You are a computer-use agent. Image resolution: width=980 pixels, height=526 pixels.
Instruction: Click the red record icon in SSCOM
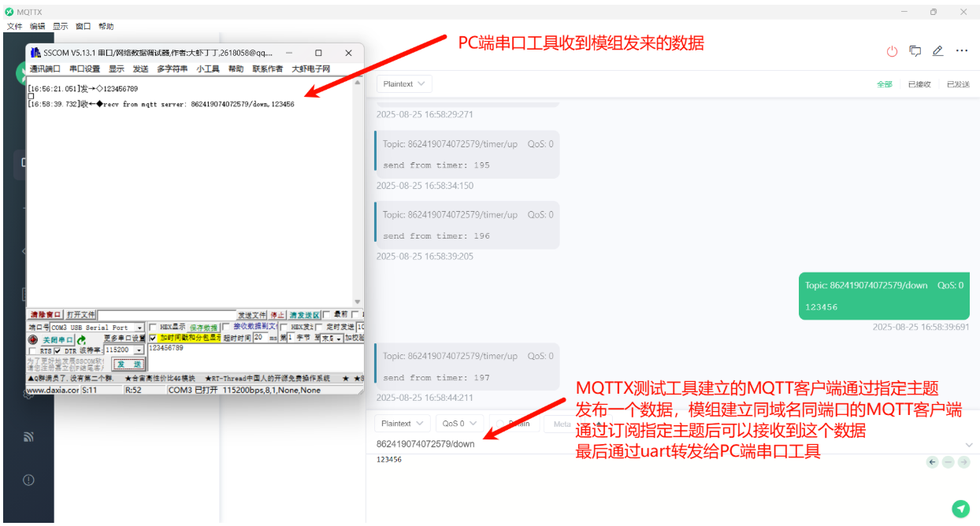32,340
